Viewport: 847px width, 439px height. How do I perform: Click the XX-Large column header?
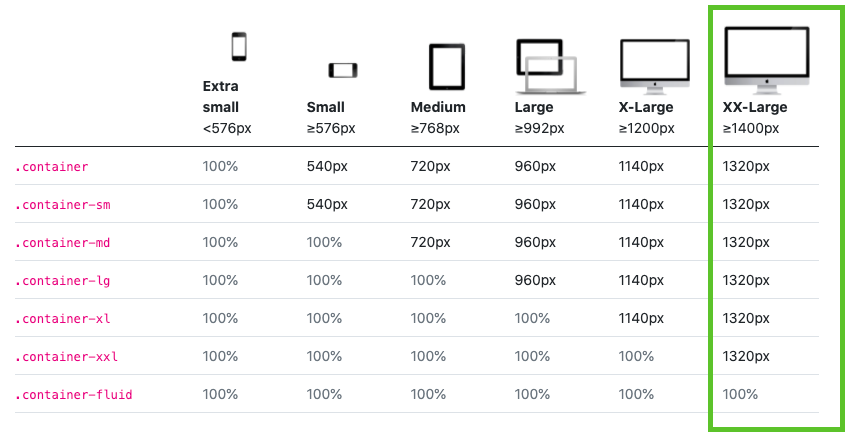[755, 107]
